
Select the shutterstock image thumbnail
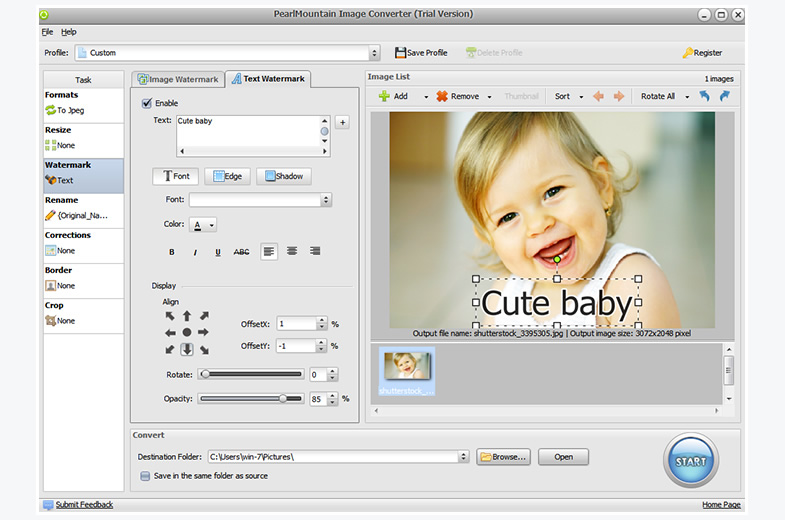coord(406,372)
